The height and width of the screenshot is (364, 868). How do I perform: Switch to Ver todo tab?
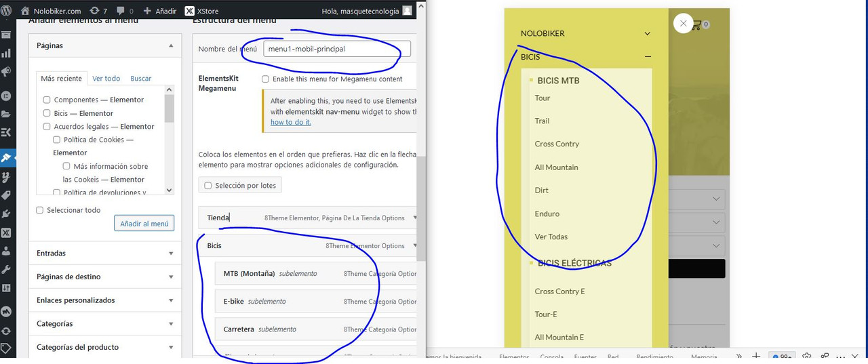106,79
